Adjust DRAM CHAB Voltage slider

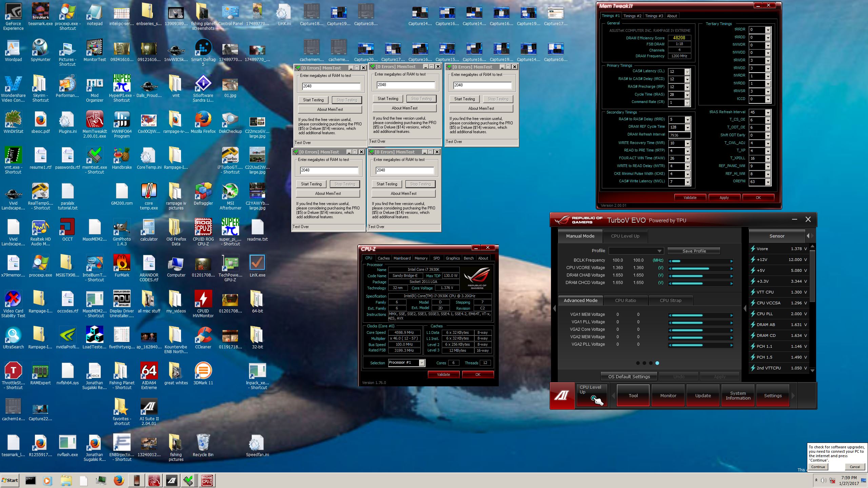pos(701,276)
